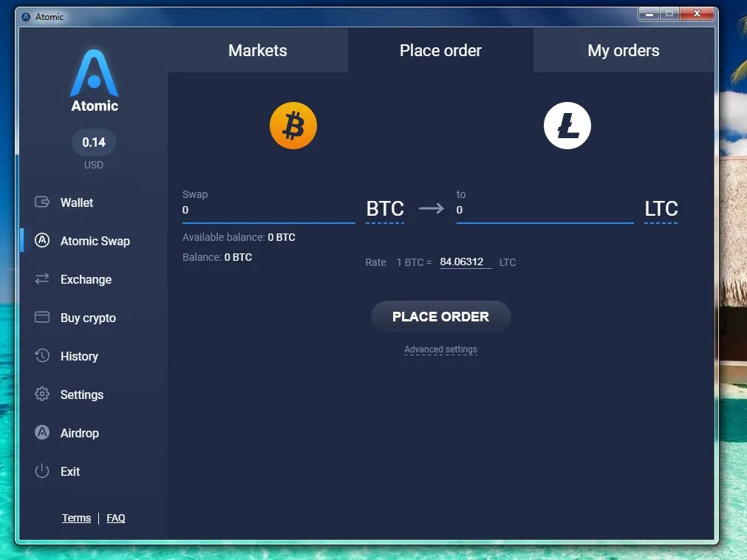This screenshot has width=747, height=560.
Task: Close the Atomic window
Action: click(x=697, y=14)
